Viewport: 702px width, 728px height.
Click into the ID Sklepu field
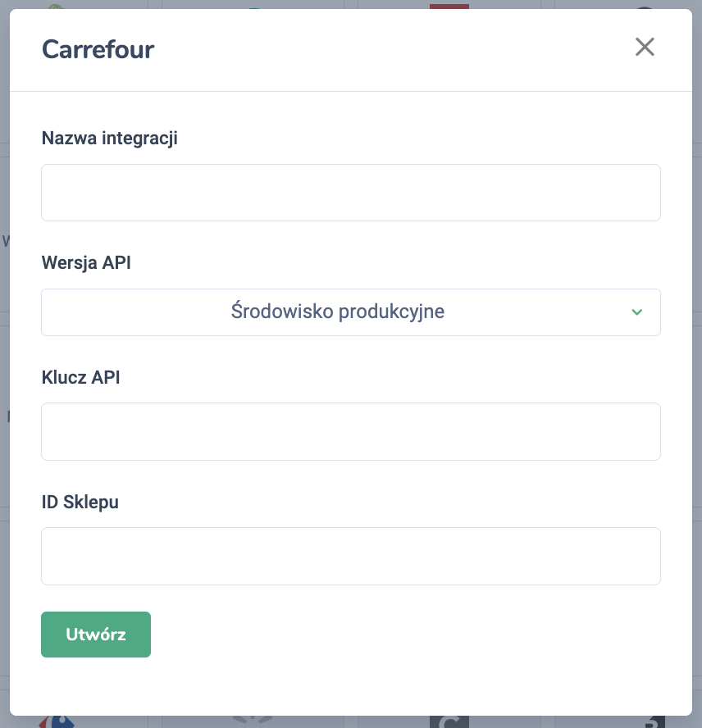coord(350,556)
